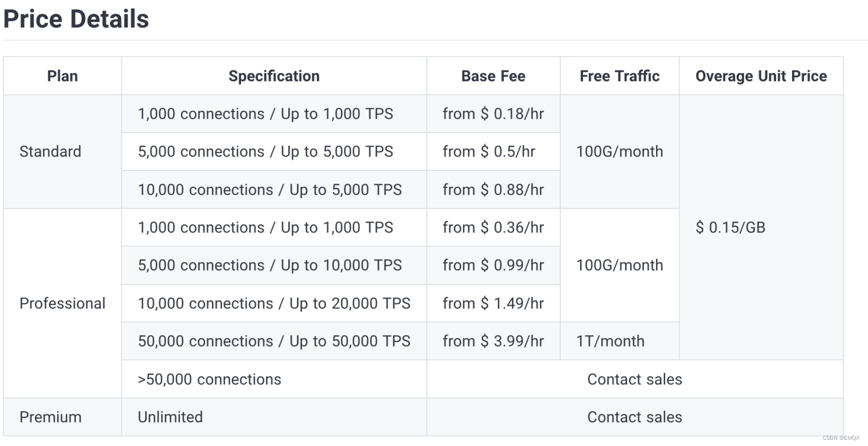Select the Plan column header
868x446 pixels.
pyautogui.click(x=62, y=76)
